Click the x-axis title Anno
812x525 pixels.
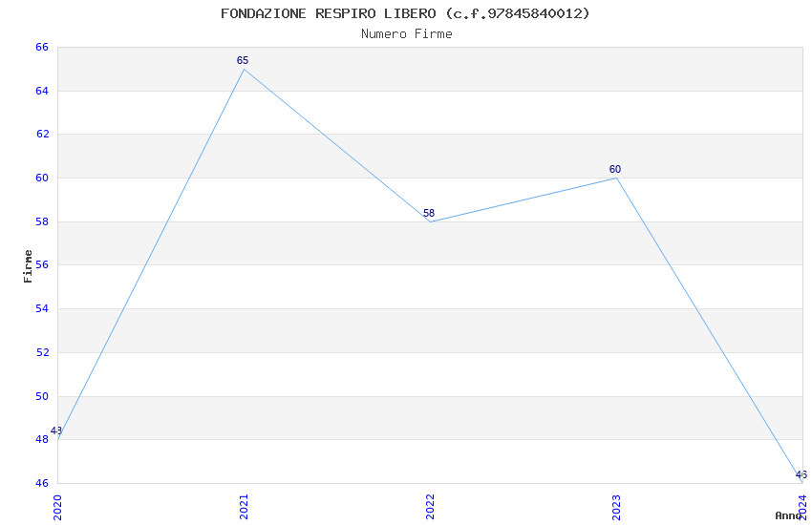[x=788, y=515]
